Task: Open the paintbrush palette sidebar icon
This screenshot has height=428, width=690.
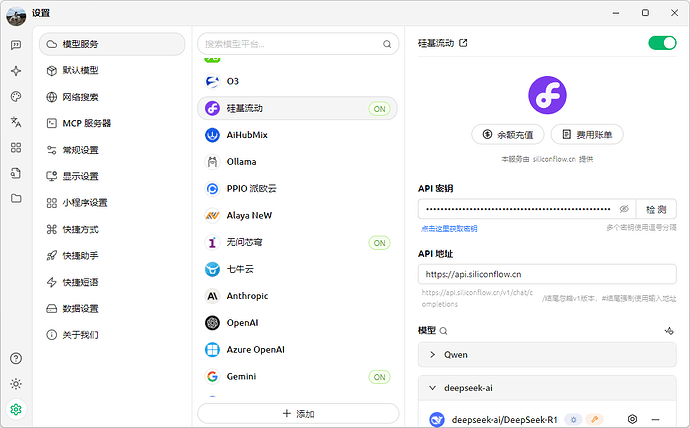Action: [x=16, y=96]
